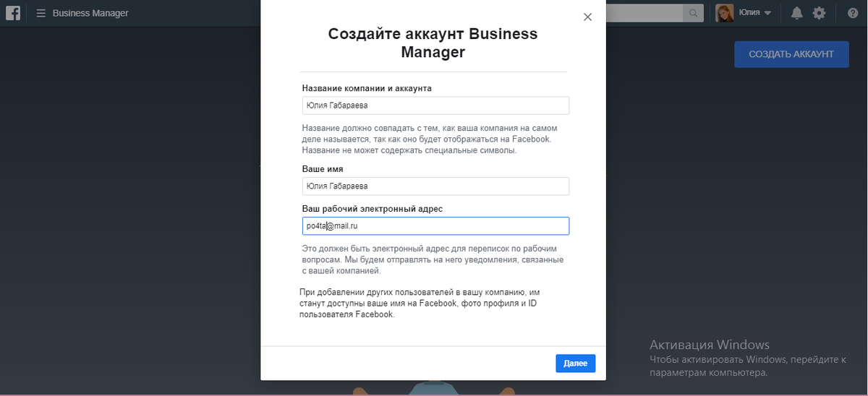
Task: Click the Business Manager title
Action: pyautogui.click(x=90, y=13)
